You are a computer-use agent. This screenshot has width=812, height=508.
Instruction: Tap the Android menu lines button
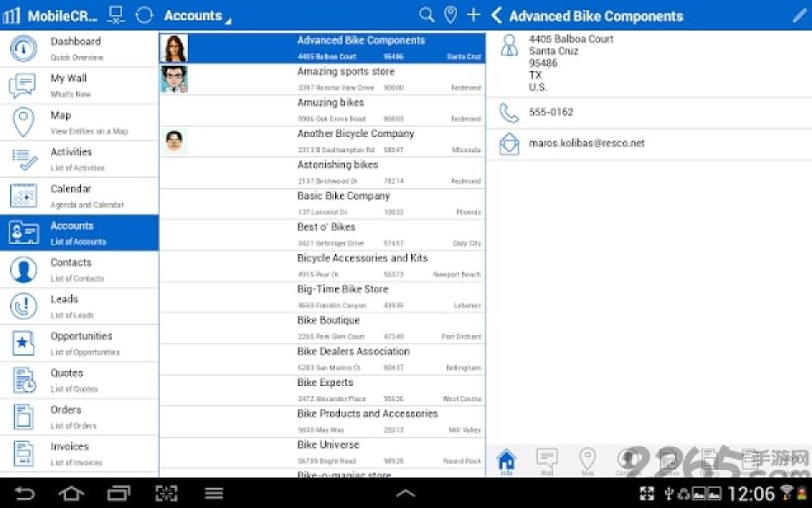coord(214,493)
